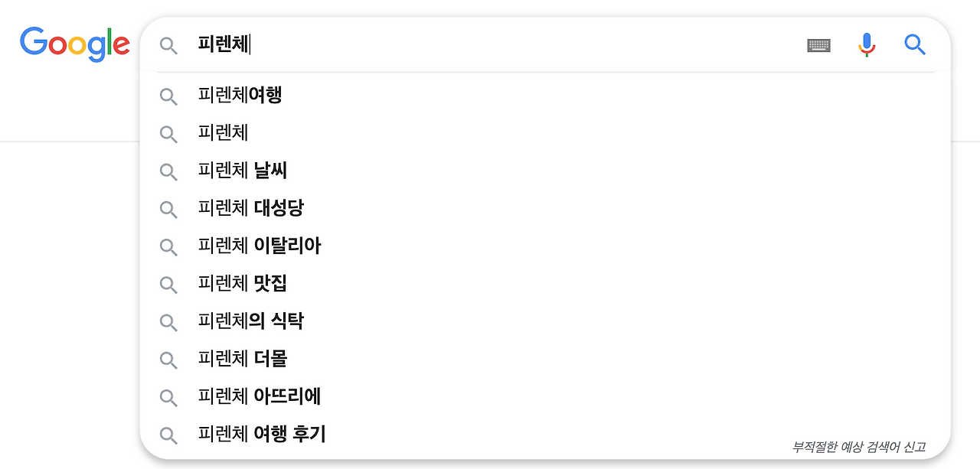Image resolution: width=980 pixels, height=469 pixels.
Task: Report inappropriate predictions via 부적절한 예상 검색어 신고
Action: coord(857,446)
